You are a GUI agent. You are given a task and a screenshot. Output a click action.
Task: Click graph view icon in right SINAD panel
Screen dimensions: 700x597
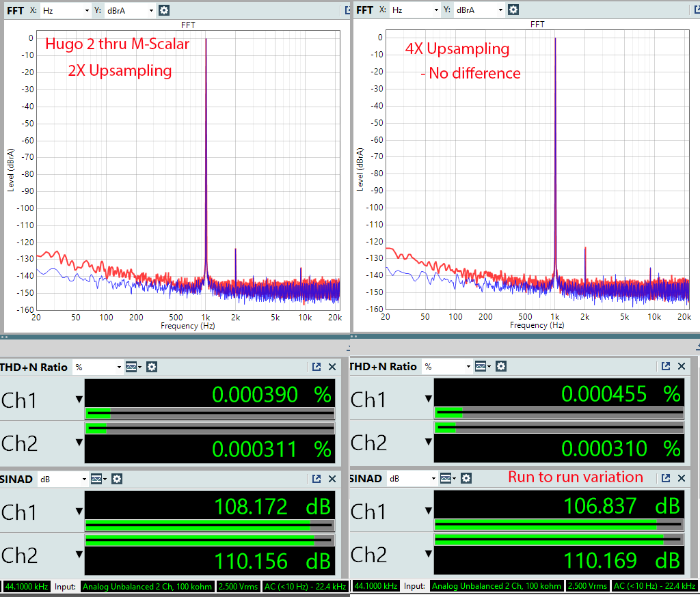(x=447, y=478)
